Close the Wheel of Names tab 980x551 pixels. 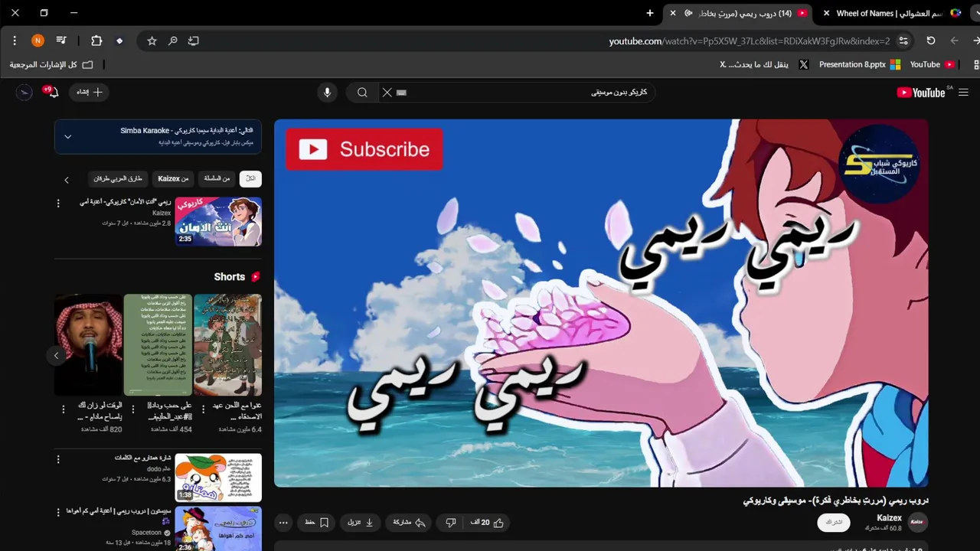[826, 13]
